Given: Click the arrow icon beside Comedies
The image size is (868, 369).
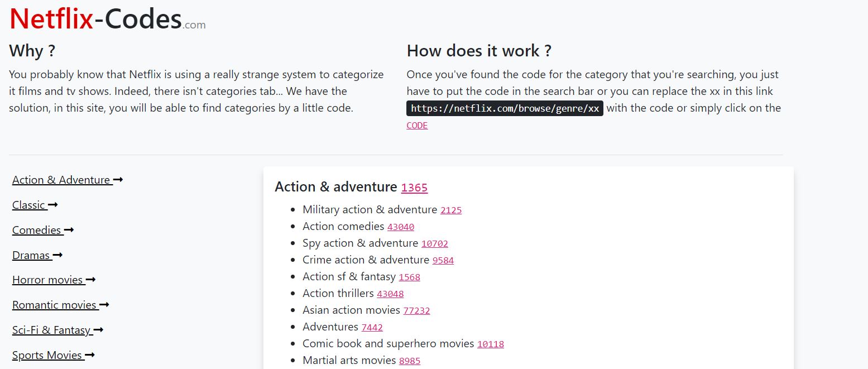Looking at the screenshot, I should 69,230.
